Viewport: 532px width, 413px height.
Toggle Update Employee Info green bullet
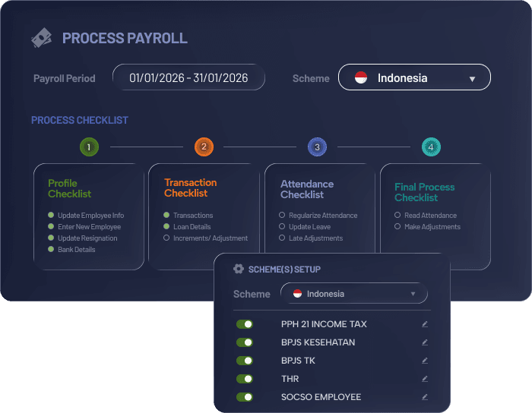pyautogui.click(x=51, y=215)
